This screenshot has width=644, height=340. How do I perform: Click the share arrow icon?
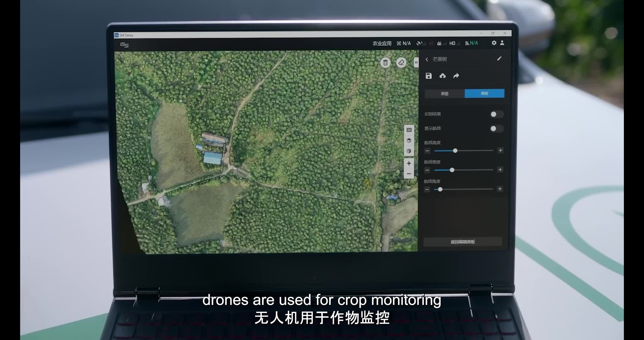[x=456, y=76]
